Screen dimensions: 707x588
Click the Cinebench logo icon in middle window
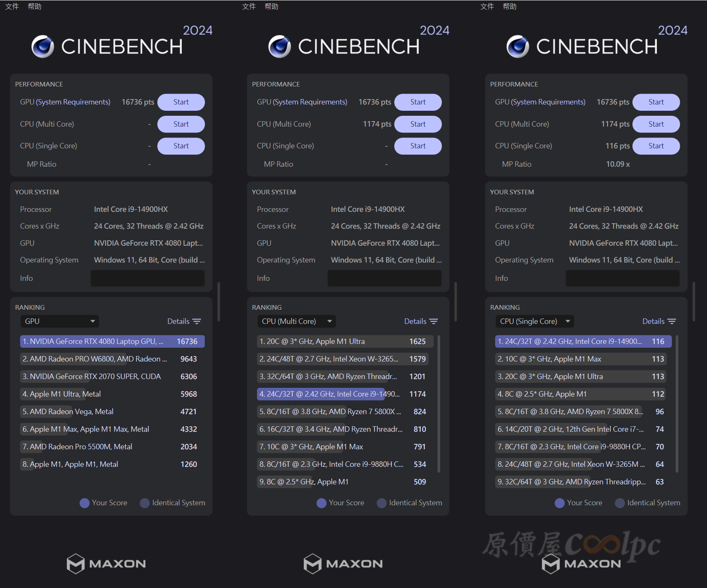(x=280, y=46)
